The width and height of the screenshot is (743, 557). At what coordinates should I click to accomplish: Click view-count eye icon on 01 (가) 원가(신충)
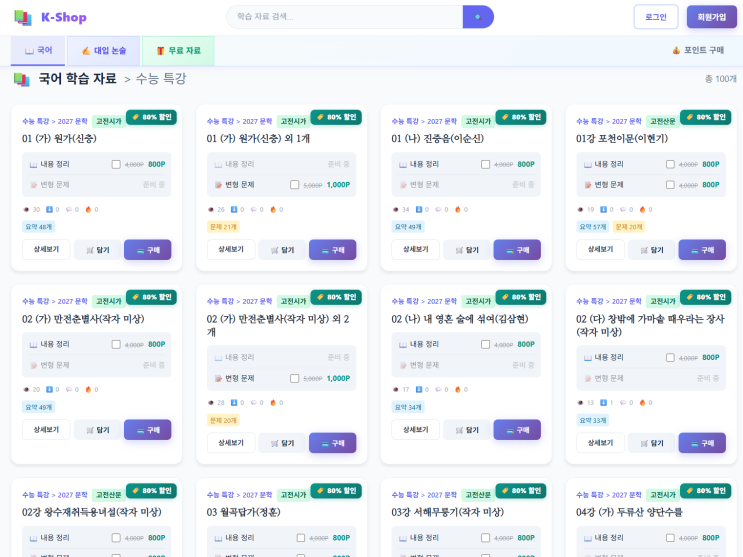tap(27, 209)
